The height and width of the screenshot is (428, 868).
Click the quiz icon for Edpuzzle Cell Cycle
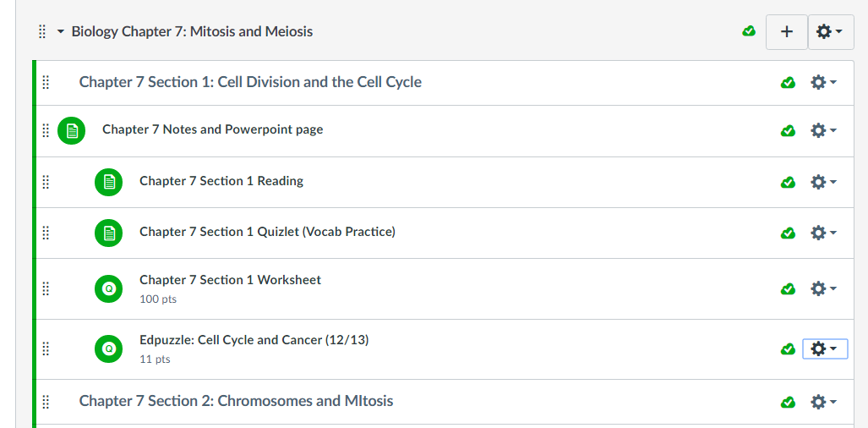click(108, 348)
